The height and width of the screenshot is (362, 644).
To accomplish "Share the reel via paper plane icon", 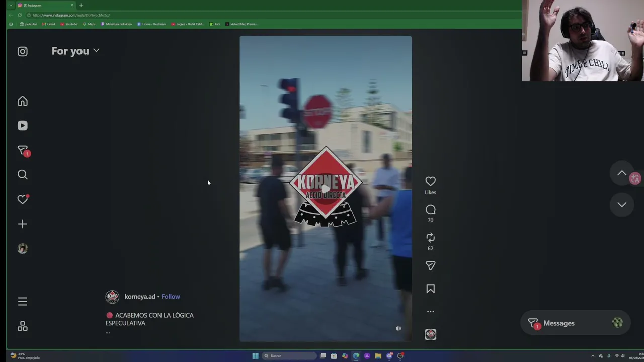I will pyautogui.click(x=430, y=266).
